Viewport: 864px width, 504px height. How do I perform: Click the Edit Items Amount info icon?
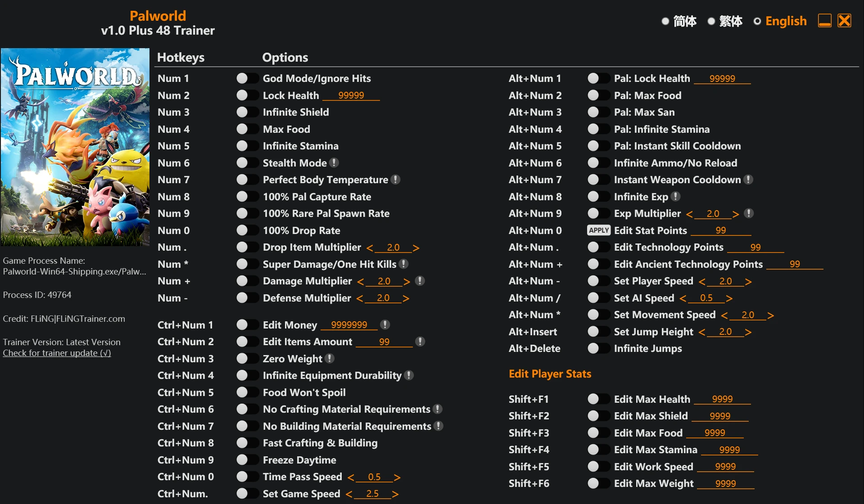[x=420, y=342]
